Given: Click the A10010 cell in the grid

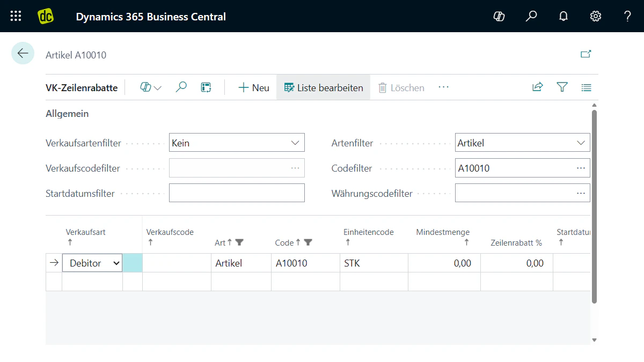Looking at the screenshot, I should [x=305, y=263].
